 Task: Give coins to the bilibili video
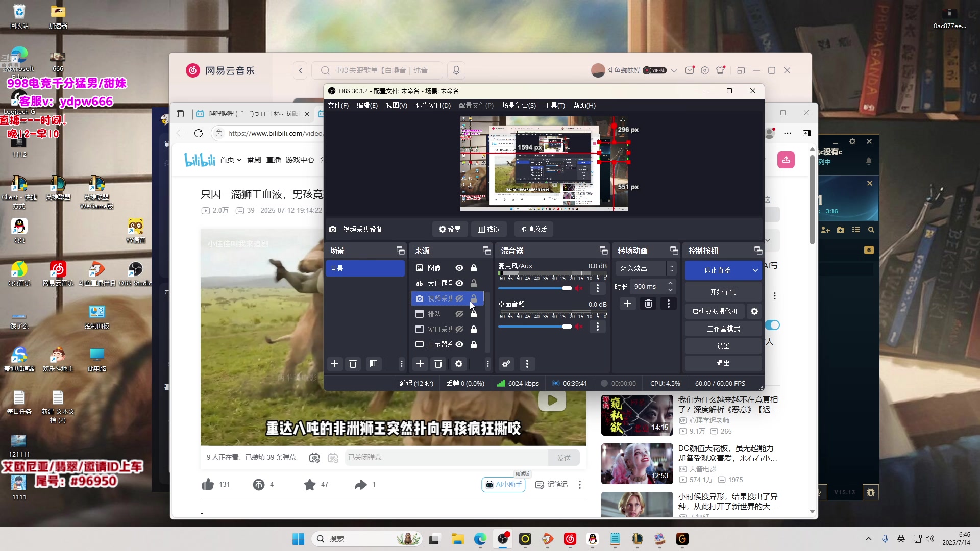tap(259, 485)
